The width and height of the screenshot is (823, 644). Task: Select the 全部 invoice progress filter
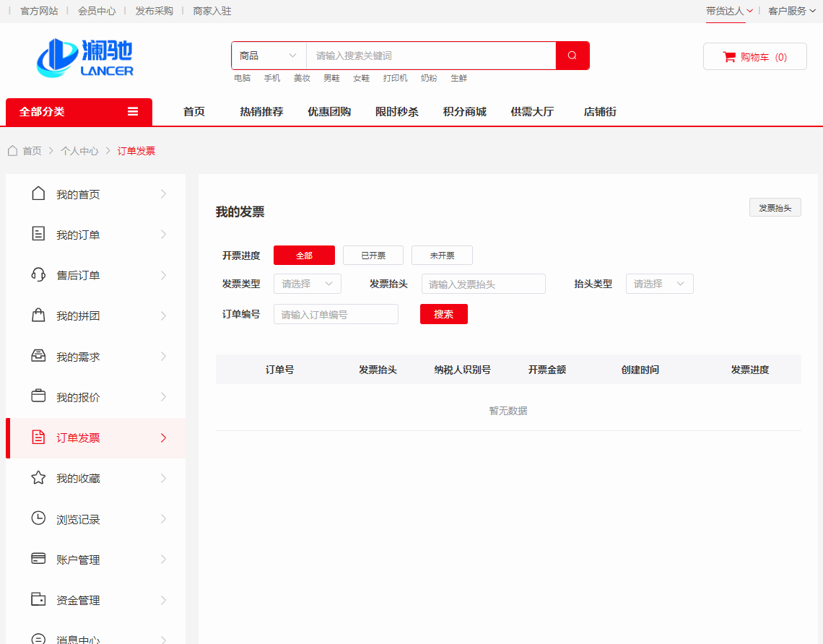[304, 256]
